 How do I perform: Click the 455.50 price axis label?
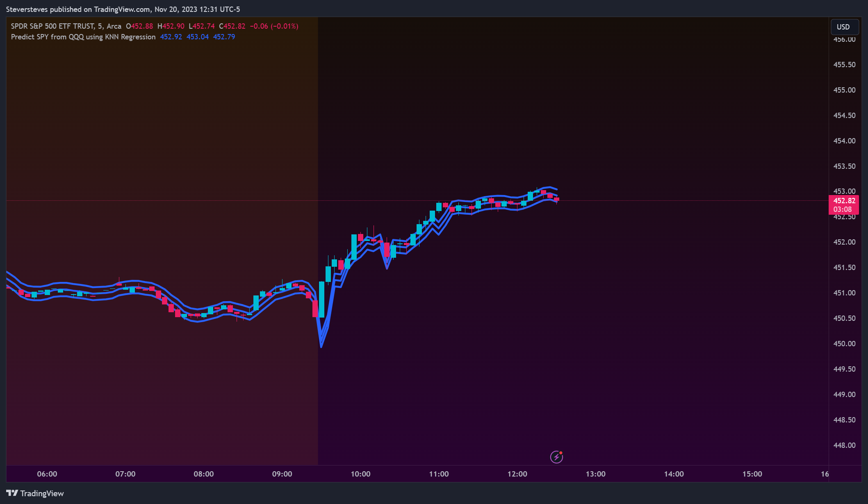pyautogui.click(x=844, y=65)
